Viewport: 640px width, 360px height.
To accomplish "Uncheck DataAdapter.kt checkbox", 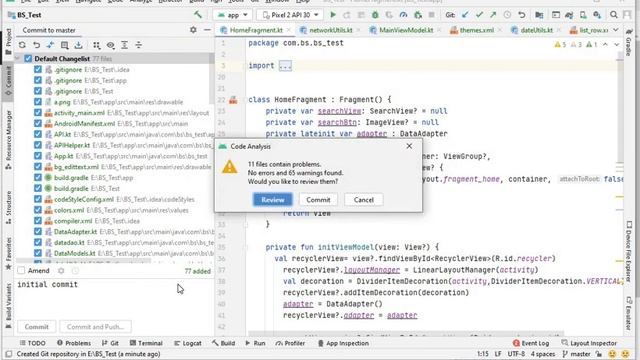I will 38,232.
